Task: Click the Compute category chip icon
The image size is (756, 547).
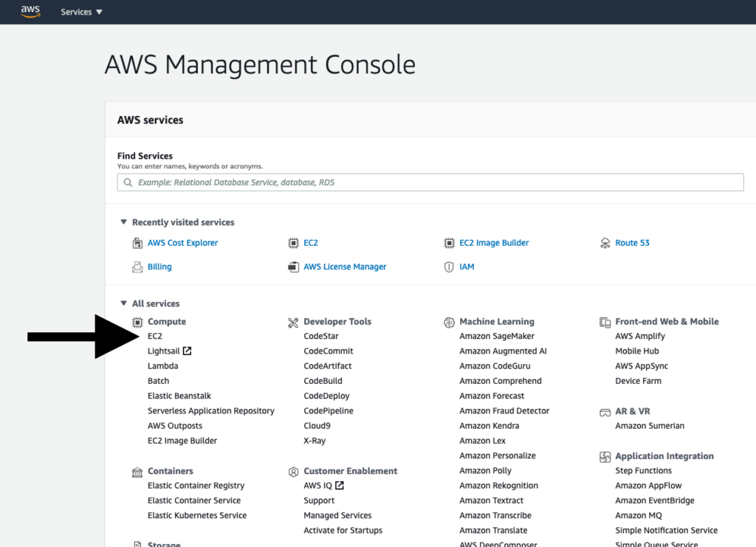Action: tap(137, 322)
